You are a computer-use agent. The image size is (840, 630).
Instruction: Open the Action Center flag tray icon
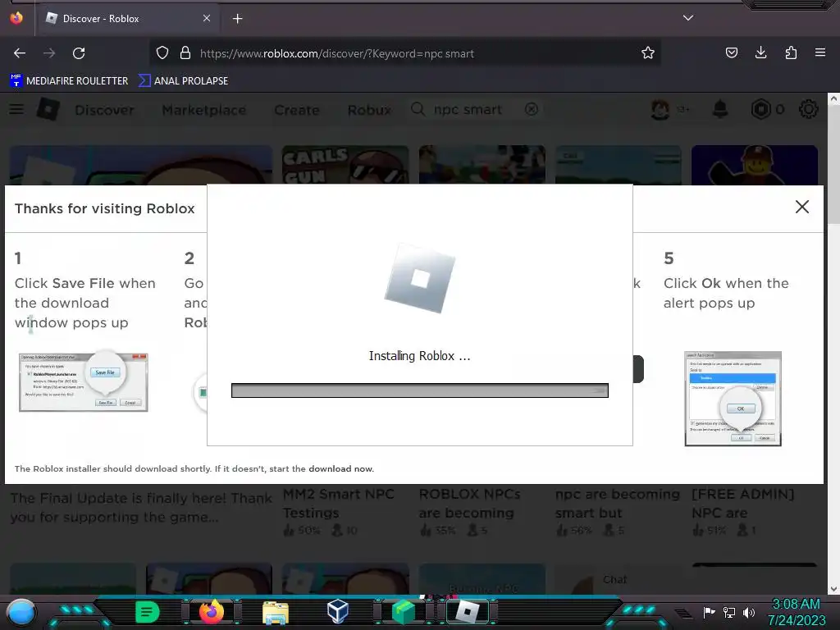pos(709,612)
